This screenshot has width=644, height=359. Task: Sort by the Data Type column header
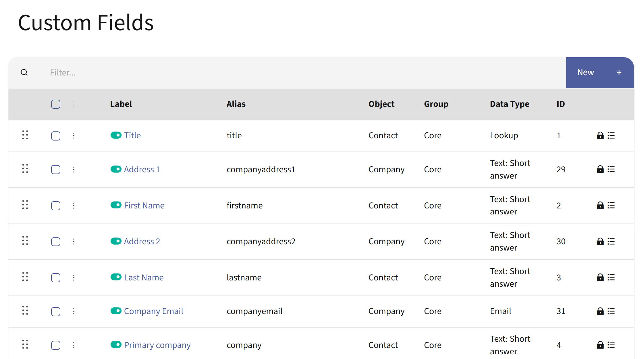pos(510,104)
